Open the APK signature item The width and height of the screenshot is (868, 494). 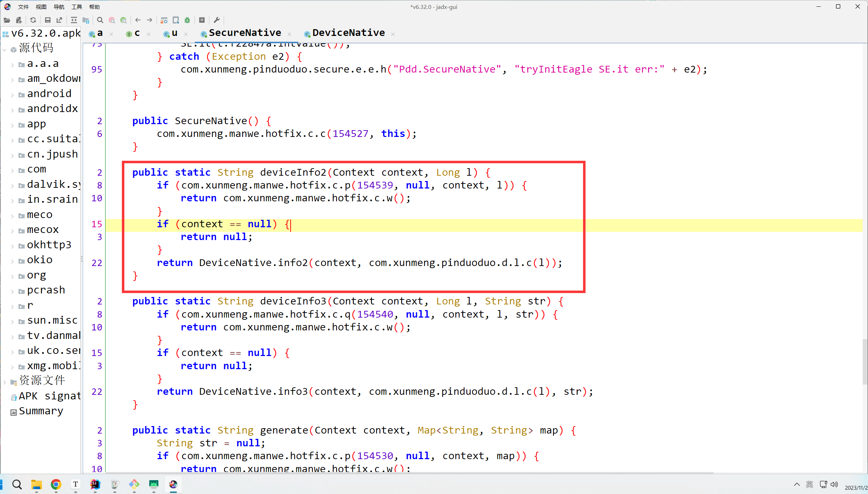(46, 396)
